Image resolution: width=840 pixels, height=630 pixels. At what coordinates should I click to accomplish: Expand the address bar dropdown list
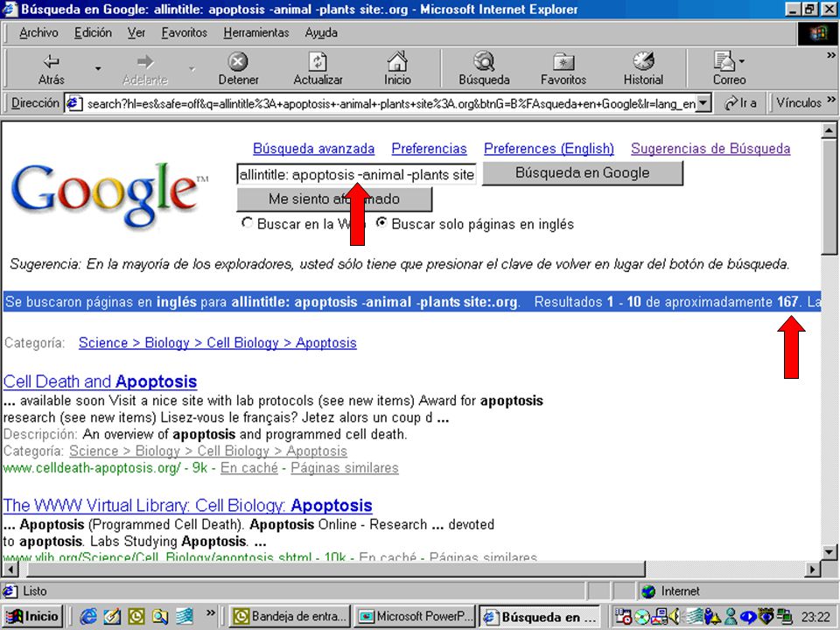(703, 103)
